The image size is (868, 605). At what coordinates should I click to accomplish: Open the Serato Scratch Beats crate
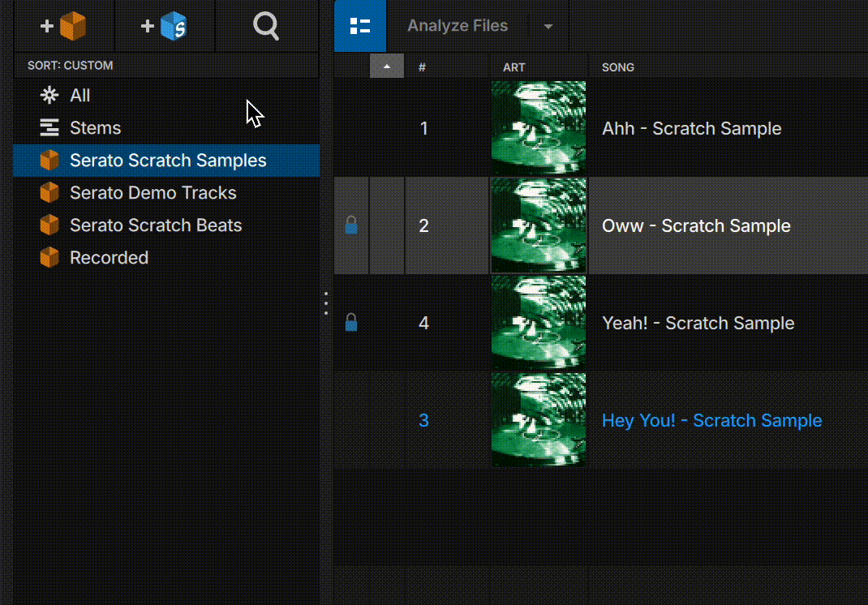(x=166, y=225)
